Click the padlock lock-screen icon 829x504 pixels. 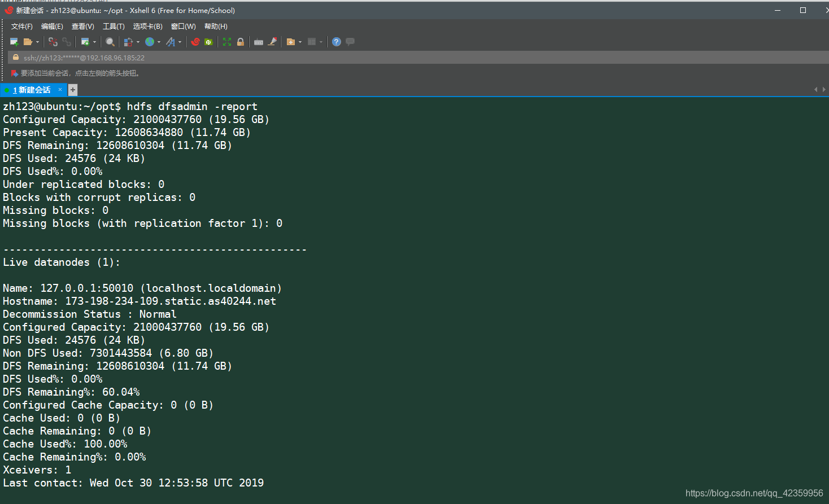[x=241, y=42]
